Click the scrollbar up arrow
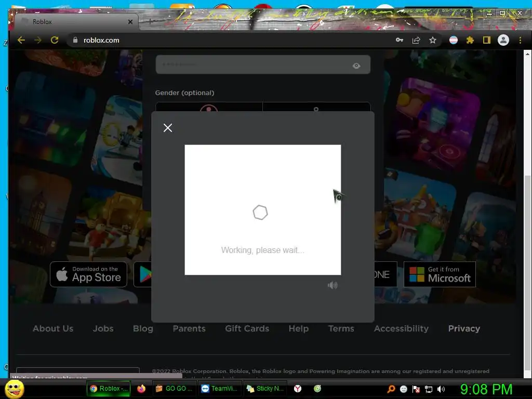The width and height of the screenshot is (532, 399). click(528, 54)
